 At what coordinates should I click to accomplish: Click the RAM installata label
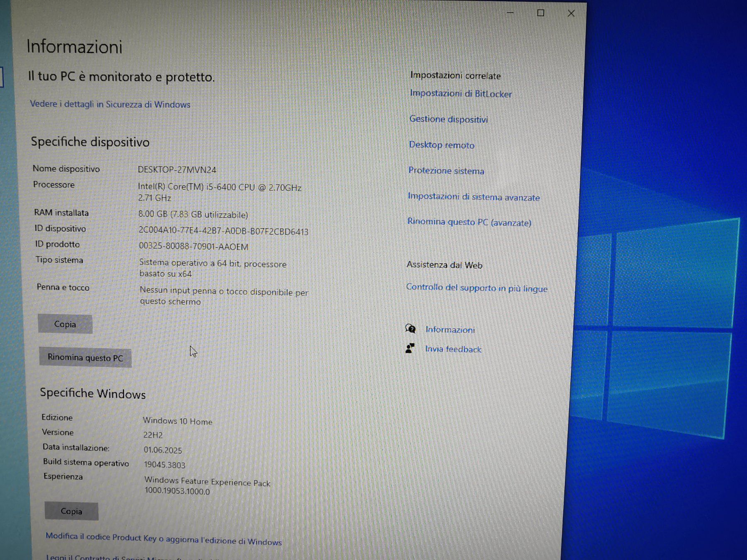(x=61, y=212)
